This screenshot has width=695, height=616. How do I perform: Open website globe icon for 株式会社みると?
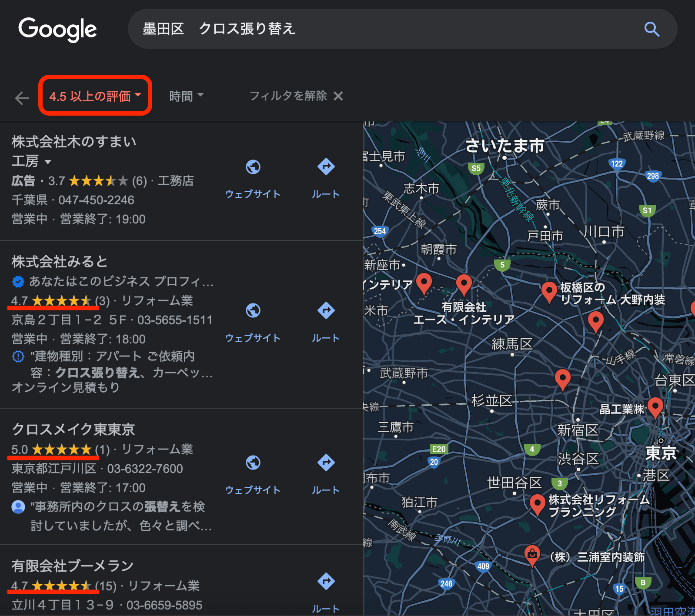[253, 310]
